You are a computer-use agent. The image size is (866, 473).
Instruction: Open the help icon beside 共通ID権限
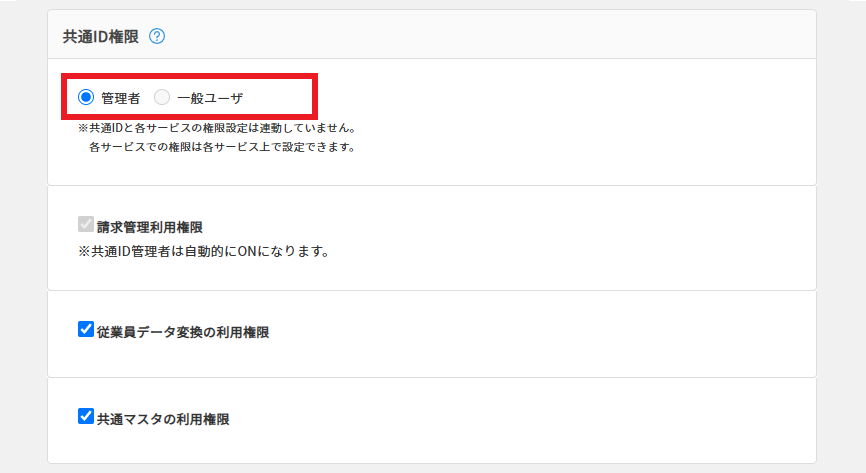coord(157,36)
